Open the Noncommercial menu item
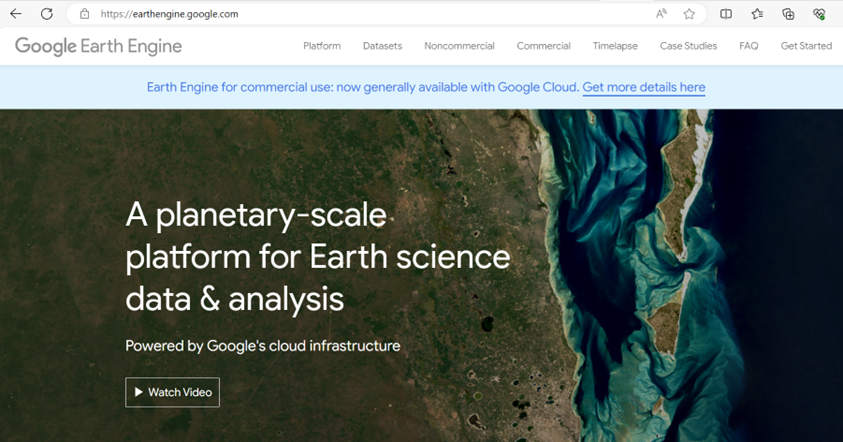843x442 pixels. 459,46
